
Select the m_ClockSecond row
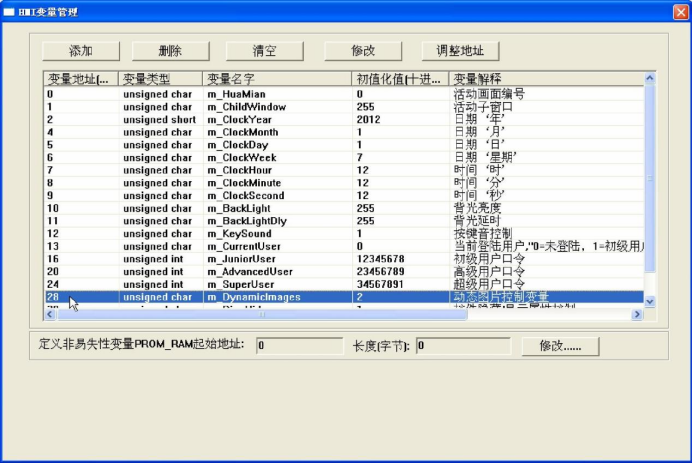click(x=344, y=196)
